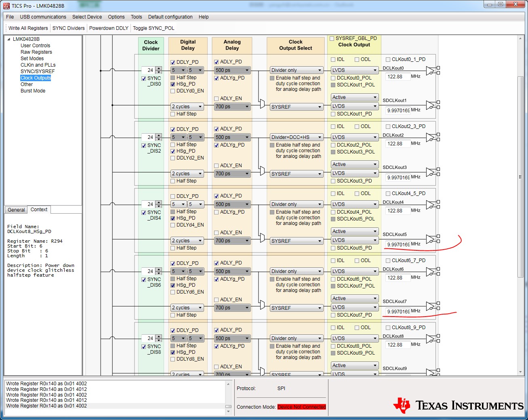The image size is (528, 420).
Task: Open the 700 ps dropdown in SDCLKout3 row
Action: [232, 174]
